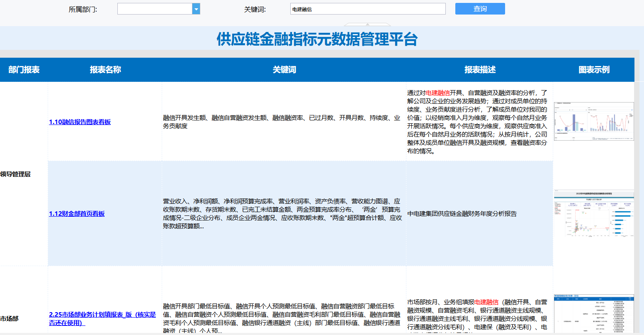Select the 领导管理层 department cell

[x=16, y=174]
